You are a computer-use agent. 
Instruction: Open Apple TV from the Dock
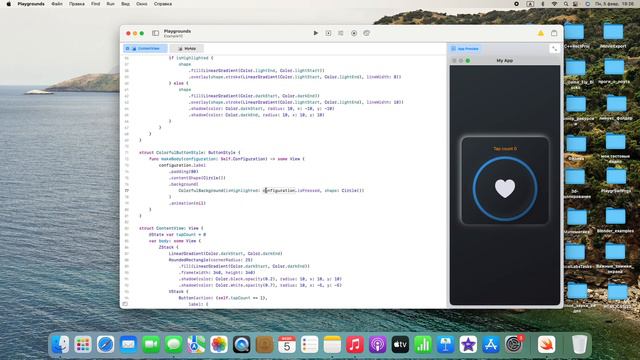click(400, 344)
